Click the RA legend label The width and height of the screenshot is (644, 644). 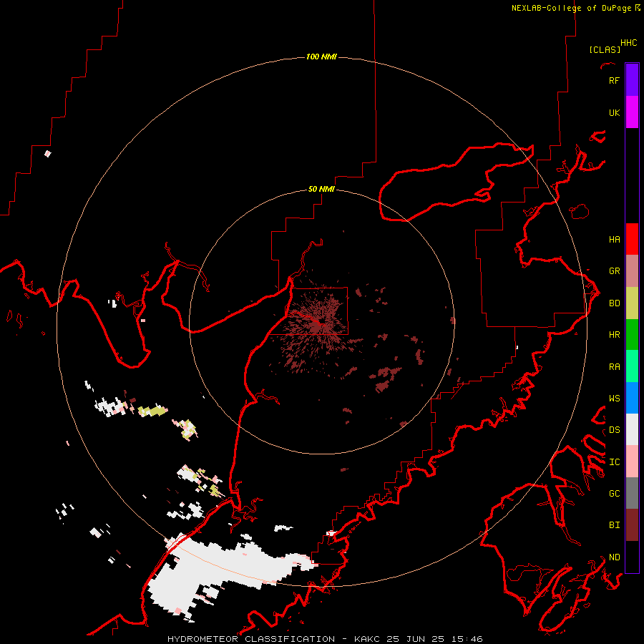tap(614, 366)
